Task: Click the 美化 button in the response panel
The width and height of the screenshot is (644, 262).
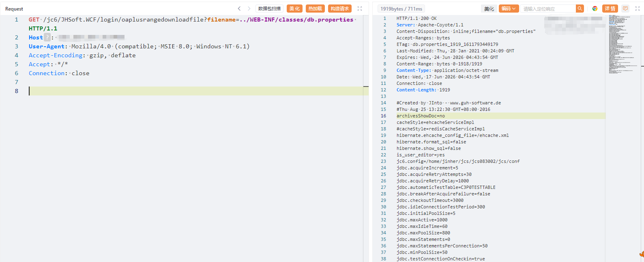Action: point(489,9)
